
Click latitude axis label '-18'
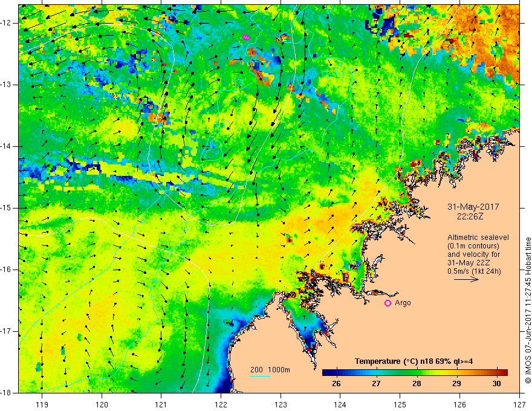click(7, 393)
